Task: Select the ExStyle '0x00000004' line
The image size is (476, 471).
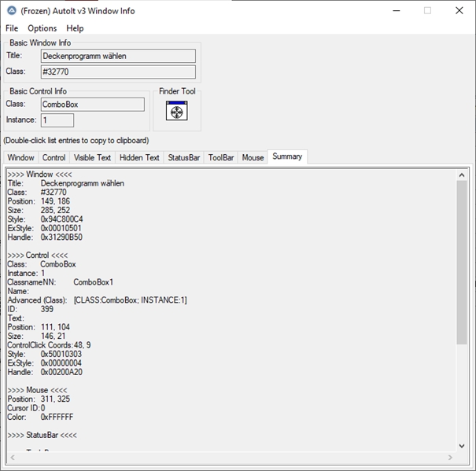Action: coord(44,363)
